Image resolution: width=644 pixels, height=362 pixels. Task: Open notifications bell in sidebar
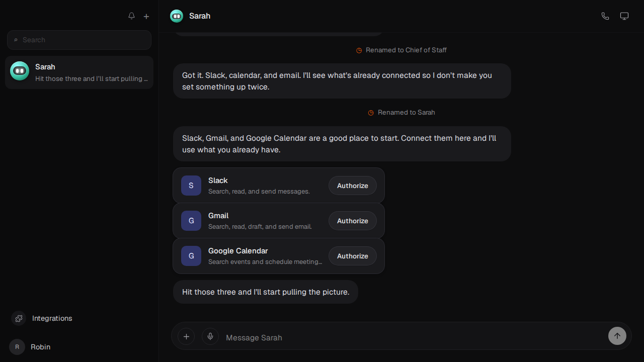[x=131, y=16]
